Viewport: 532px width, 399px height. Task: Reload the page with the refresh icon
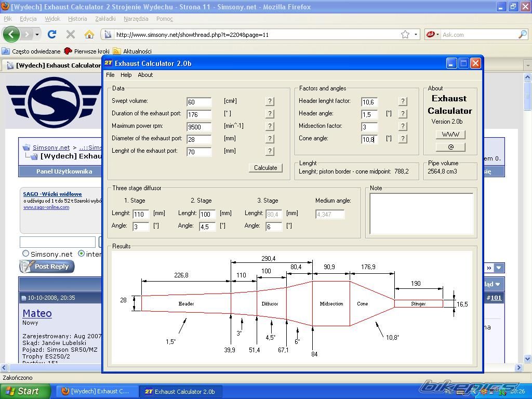[x=51, y=34]
